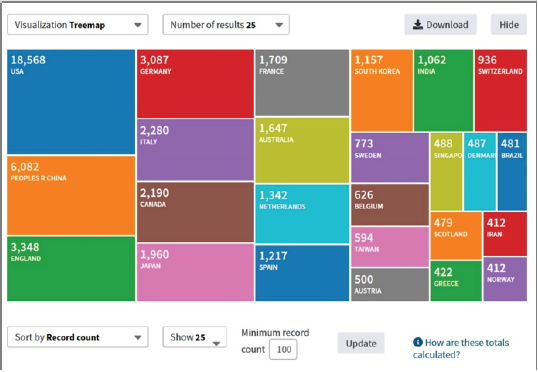Click the Download button
538x372 pixels.
(440, 25)
